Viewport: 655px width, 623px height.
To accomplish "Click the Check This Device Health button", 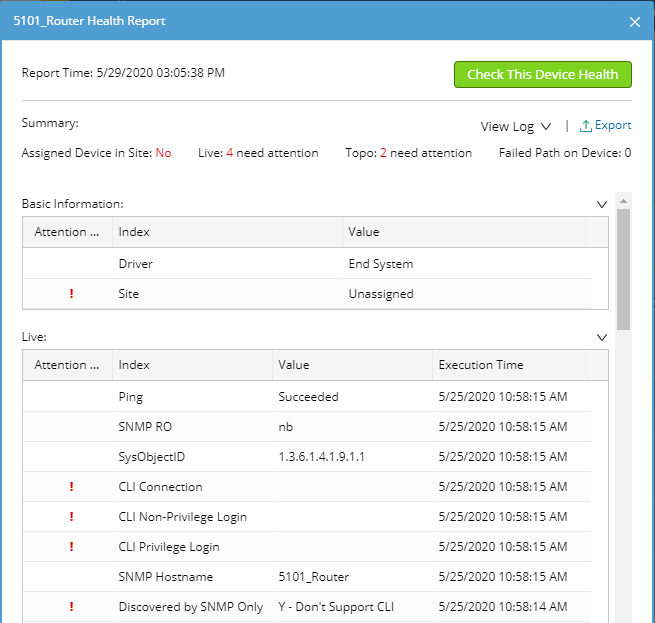I will (x=543, y=74).
